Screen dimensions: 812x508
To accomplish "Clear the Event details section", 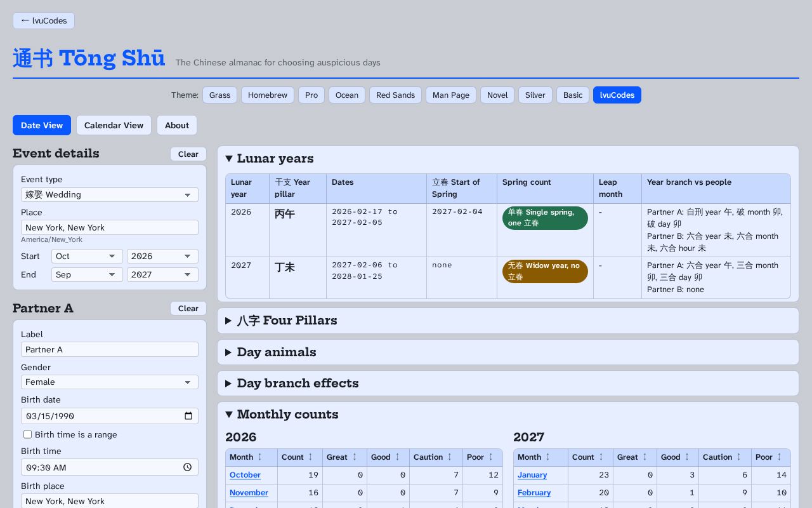I will click(188, 154).
